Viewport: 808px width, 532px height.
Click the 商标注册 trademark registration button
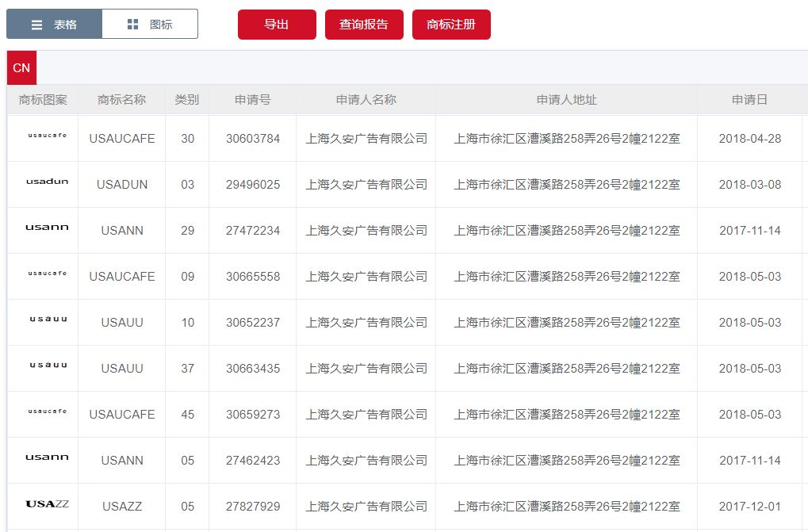point(451,25)
